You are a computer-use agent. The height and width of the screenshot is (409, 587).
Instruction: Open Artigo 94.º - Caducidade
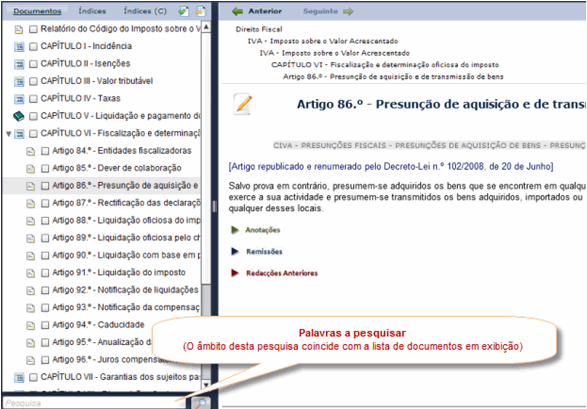point(98,324)
